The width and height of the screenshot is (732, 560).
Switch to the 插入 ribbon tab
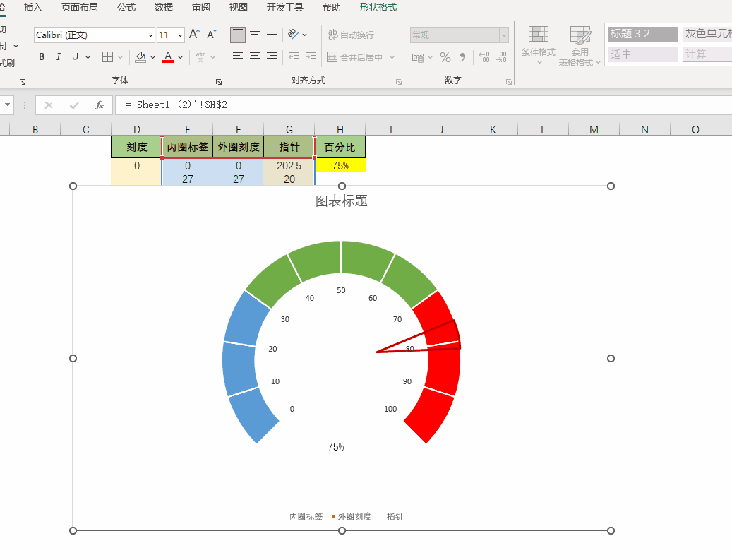tap(33, 8)
